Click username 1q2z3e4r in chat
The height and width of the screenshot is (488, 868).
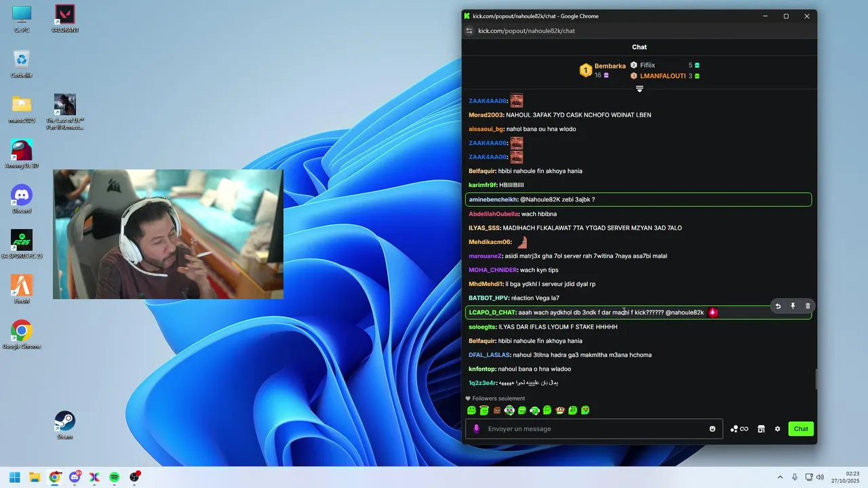click(483, 383)
